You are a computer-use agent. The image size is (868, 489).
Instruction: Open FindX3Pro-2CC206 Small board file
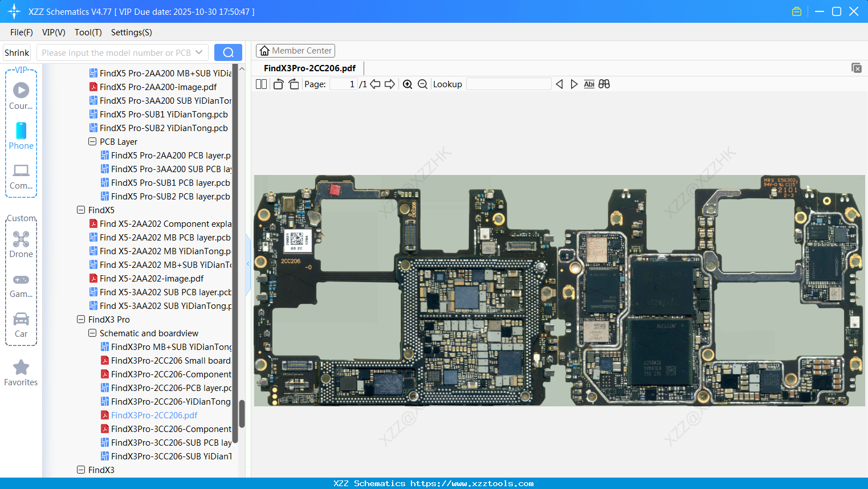170,361
